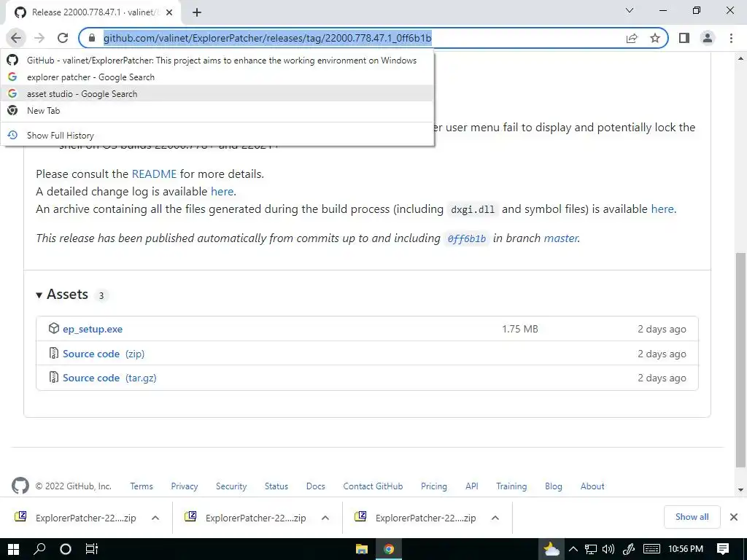Open the Status footer link
This screenshot has height=560, width=747.
point(276,486)
